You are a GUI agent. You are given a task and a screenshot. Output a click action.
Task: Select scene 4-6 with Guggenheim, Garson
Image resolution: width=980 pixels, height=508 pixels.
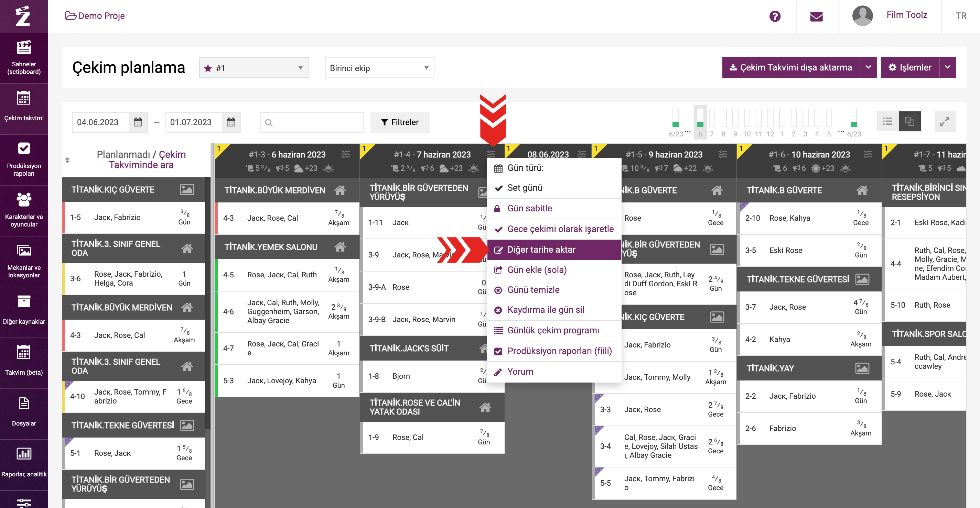click(x=287, y=311)
